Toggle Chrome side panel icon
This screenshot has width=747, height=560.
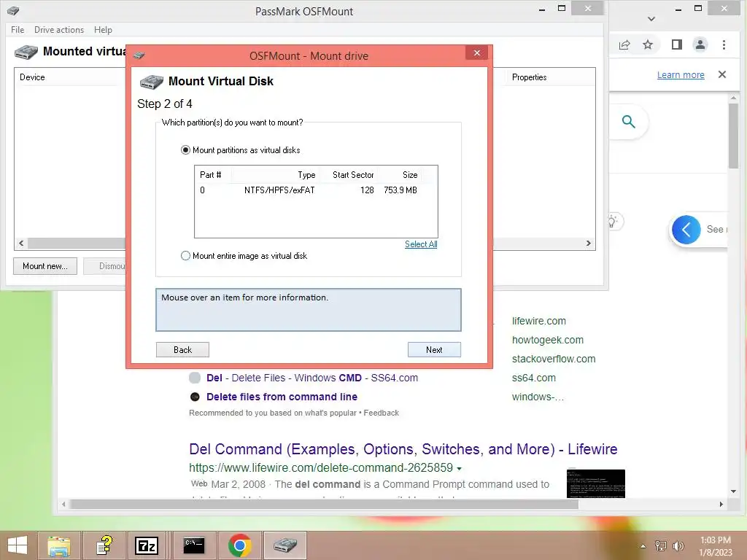[x=676, y=44]
